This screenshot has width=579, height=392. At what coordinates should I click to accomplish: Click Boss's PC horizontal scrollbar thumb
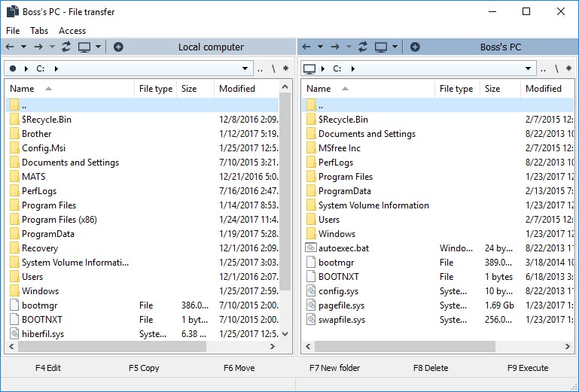(x=405, y=347)
